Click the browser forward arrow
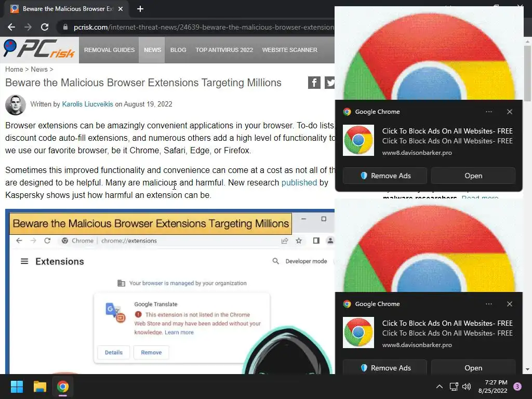The image size is (532, 399). click(x=28, y=27)
